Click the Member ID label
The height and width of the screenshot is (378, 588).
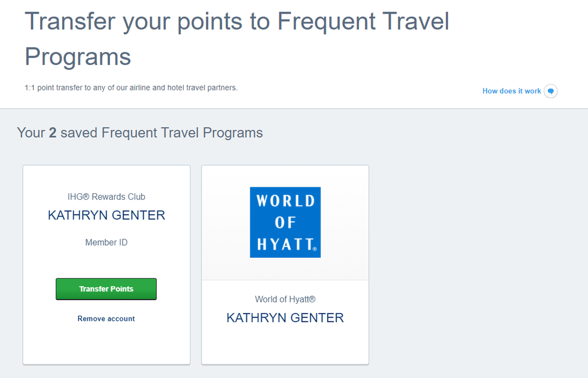106,242
